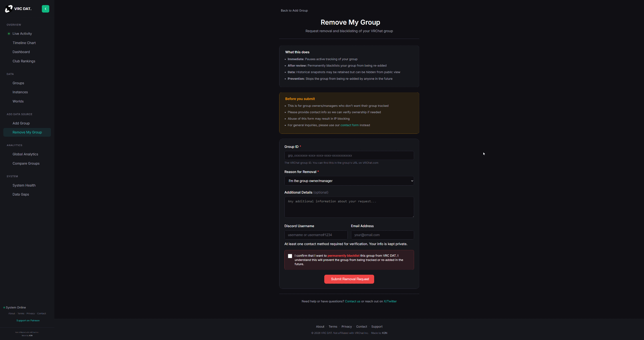The image size is (644, 340).
Task: Click into the Discord Username field
Action: pos(316,235)
